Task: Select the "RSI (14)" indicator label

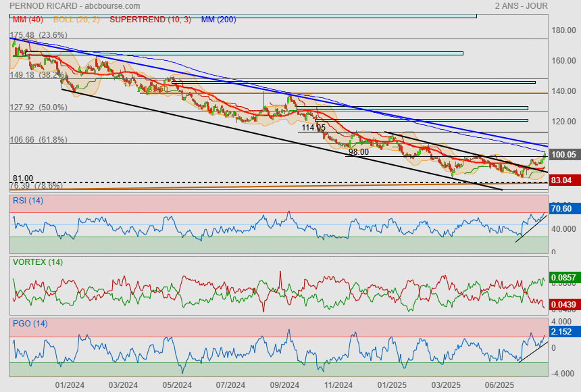Action: (x=28, y=201)
